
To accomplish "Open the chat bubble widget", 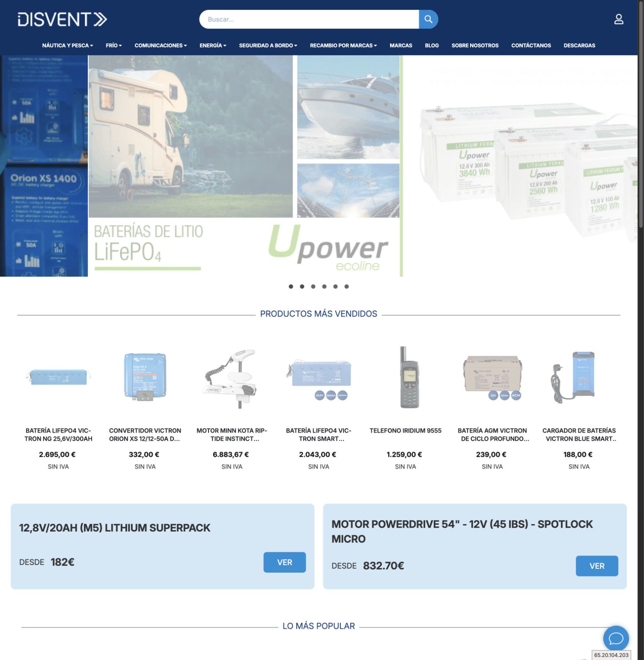I will 615,638.
